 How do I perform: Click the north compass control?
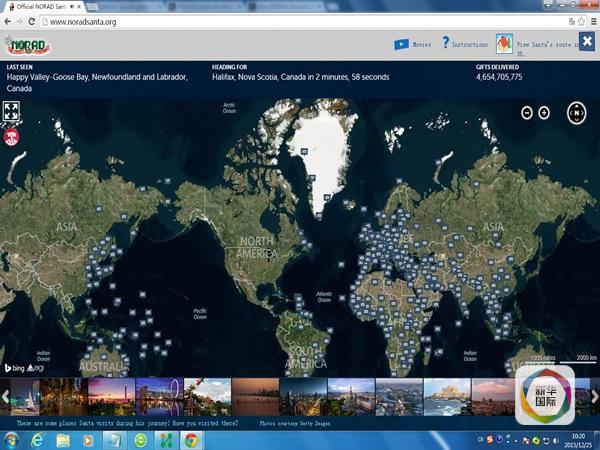coord(576,112)
